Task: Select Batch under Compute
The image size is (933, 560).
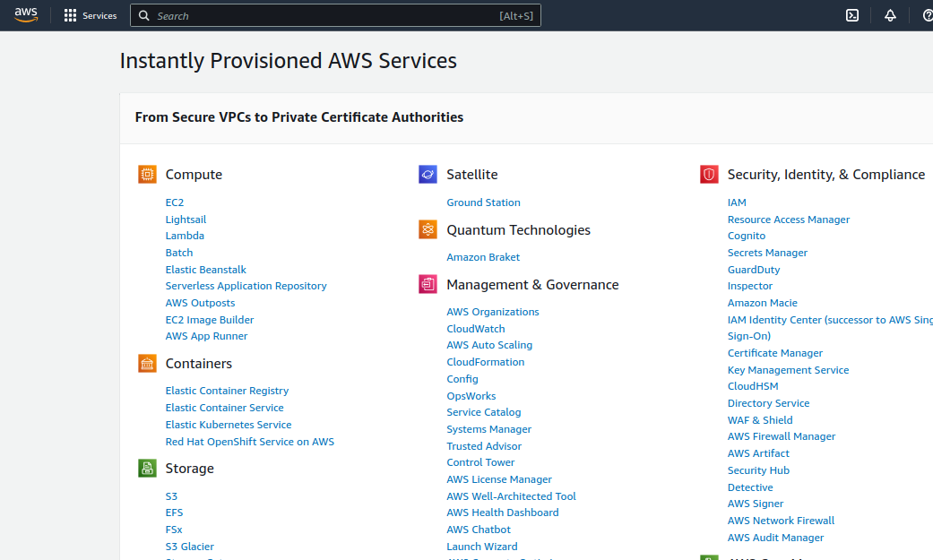Action: [x=179, y=253]
